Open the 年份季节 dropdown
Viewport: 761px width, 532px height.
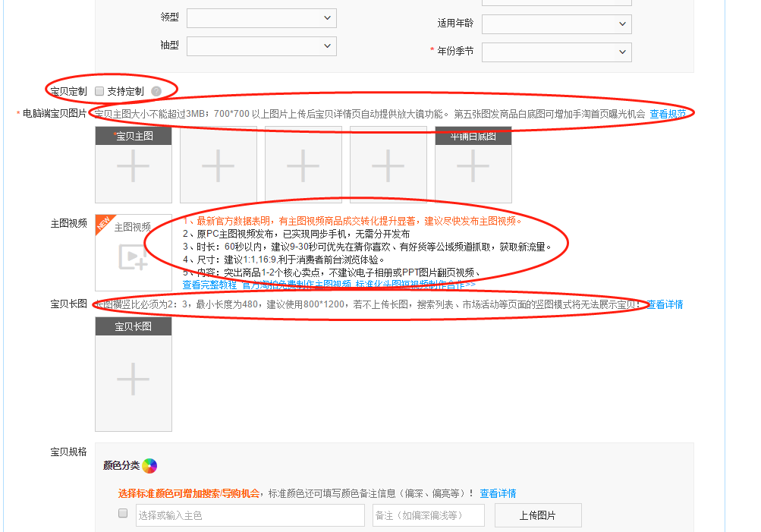[556, 52]
